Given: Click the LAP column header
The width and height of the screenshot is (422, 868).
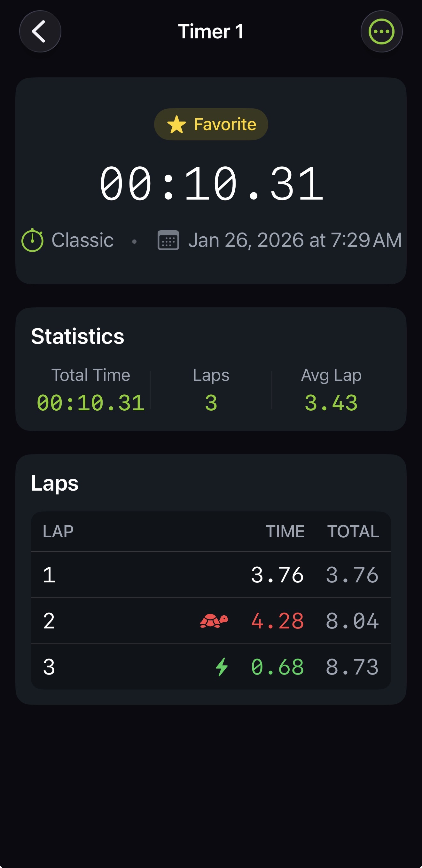Looking at the screenshot, I should pyautogui.click(x=58, y=531).
